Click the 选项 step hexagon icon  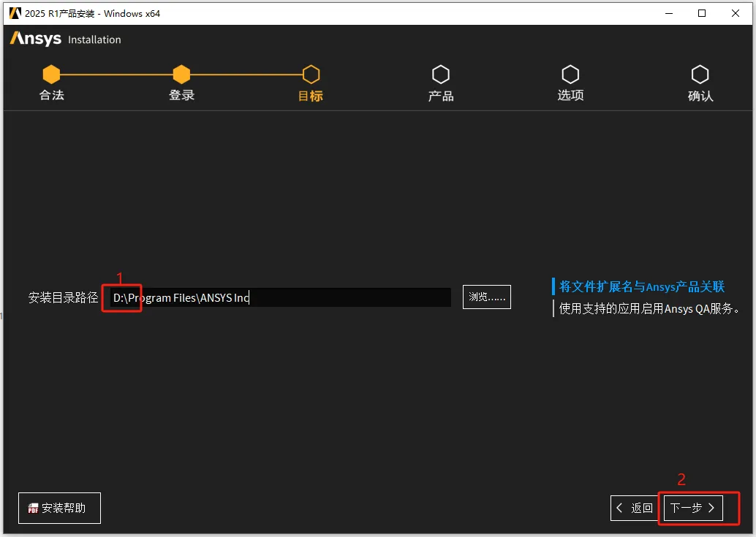coord(570,75)
